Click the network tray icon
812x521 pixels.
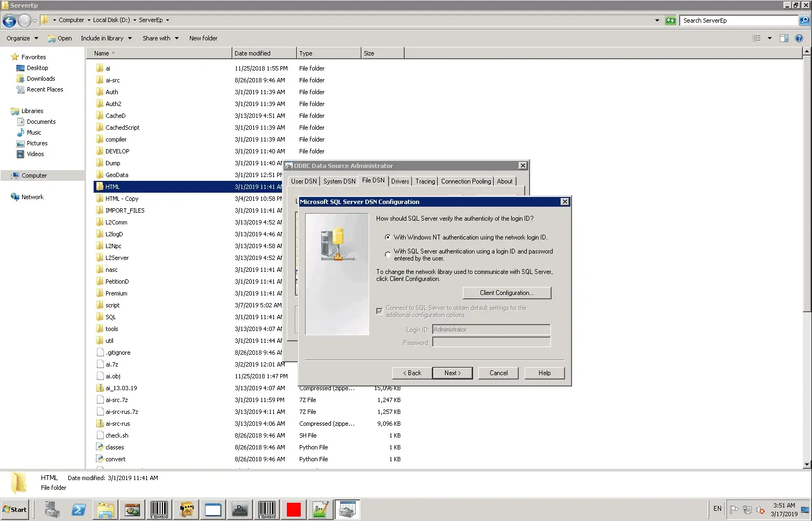pyautogui.click(x=747, y=510)
